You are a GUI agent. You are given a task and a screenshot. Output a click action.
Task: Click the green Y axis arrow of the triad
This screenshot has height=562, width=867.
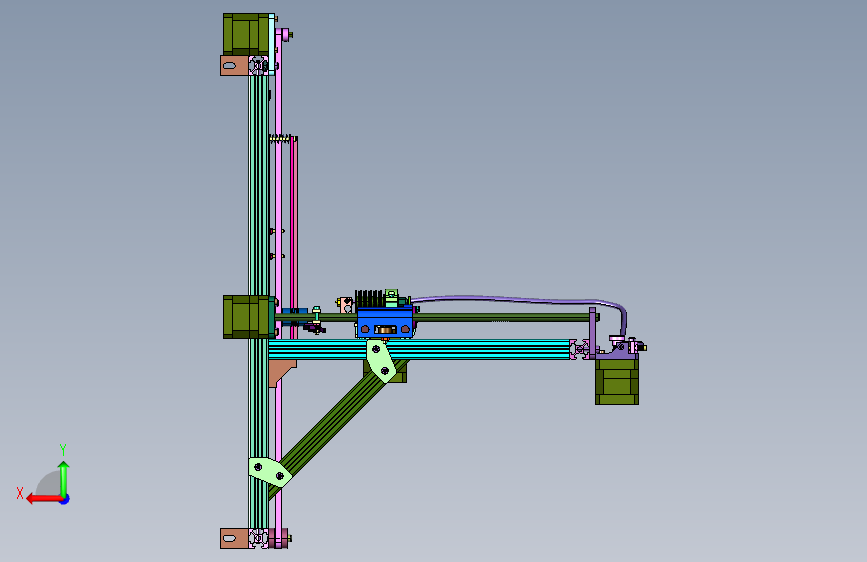(x=64, y=478)
